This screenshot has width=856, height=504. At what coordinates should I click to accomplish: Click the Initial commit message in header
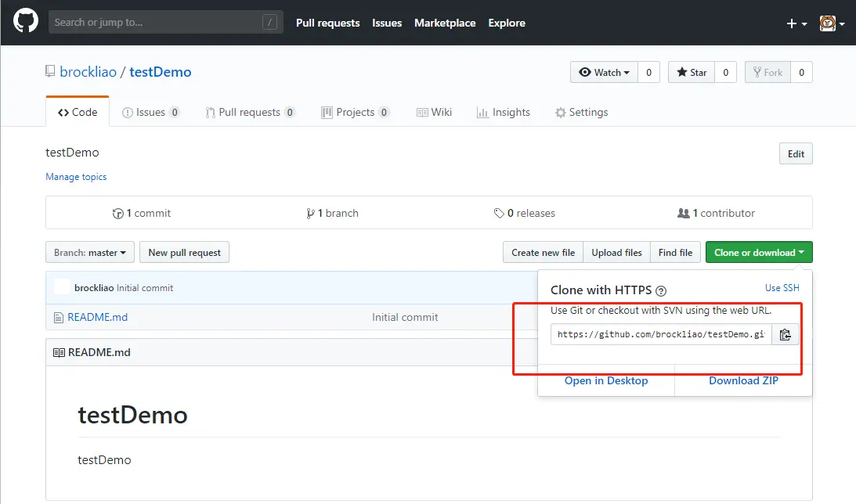tap(145, 287)
